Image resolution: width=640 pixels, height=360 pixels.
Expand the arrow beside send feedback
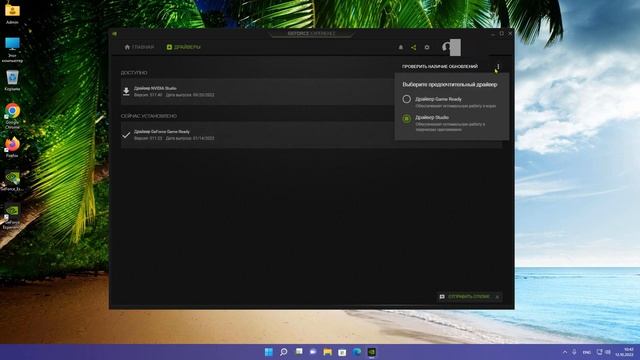pos(497,297)
